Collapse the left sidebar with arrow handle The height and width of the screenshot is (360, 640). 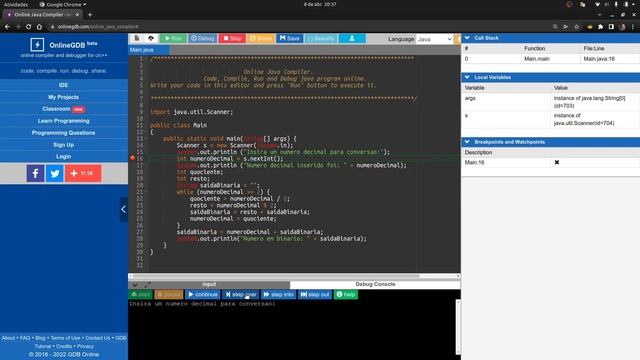click(124, 209)
